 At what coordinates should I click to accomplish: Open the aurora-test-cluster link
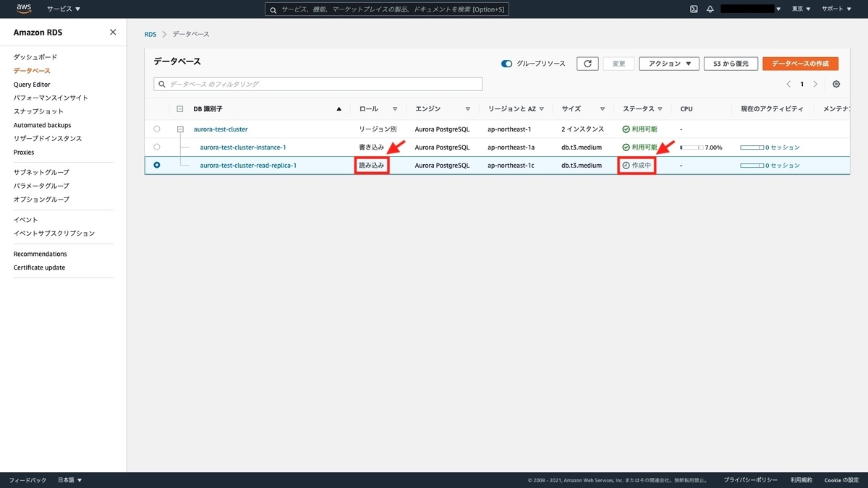(x=221, y=129)
